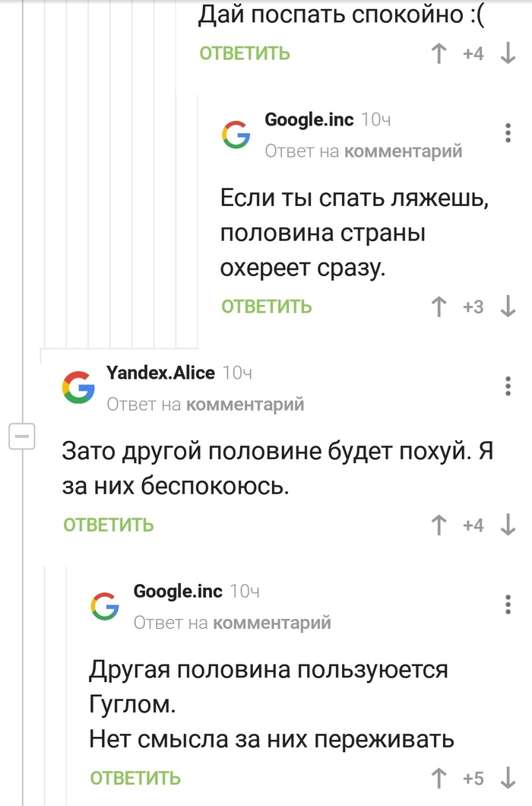Downvote comment about "половина страны"
The image size is (532, 806).
point(508,306)
